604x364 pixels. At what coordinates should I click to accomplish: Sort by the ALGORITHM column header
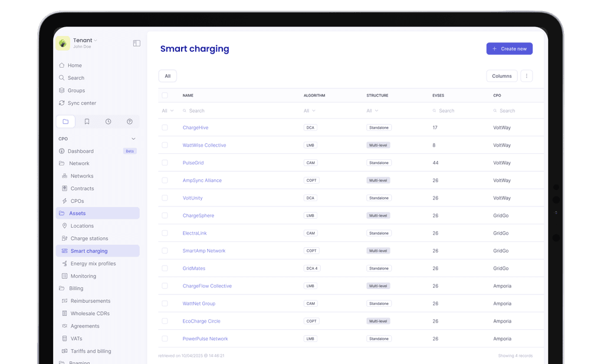(314, 96)
